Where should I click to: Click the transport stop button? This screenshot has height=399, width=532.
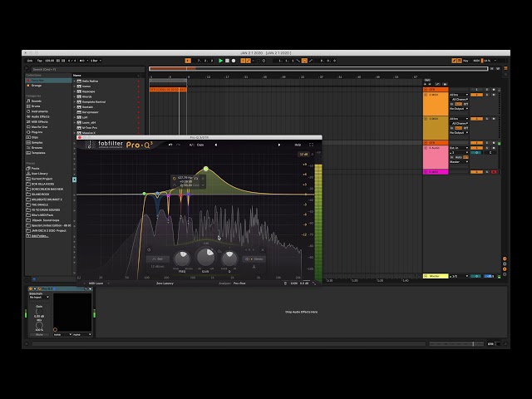pos(227,61)
